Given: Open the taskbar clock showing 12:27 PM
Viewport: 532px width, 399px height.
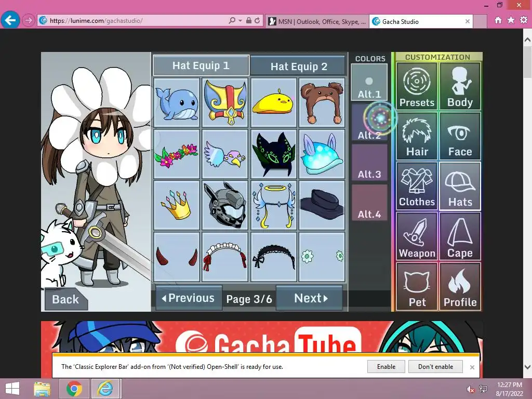Looking at the screenshot, I should (x=510, y=389).
